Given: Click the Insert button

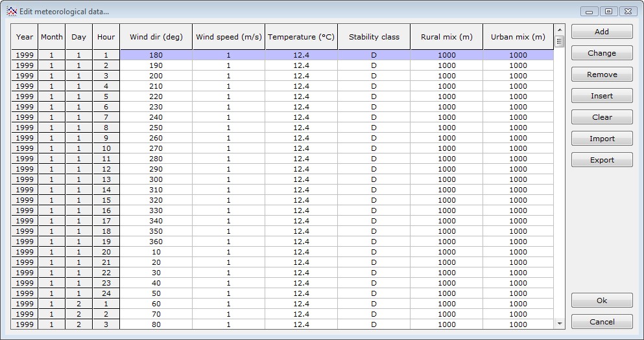Looking at the screenshot, I should (x=601, y=96).
